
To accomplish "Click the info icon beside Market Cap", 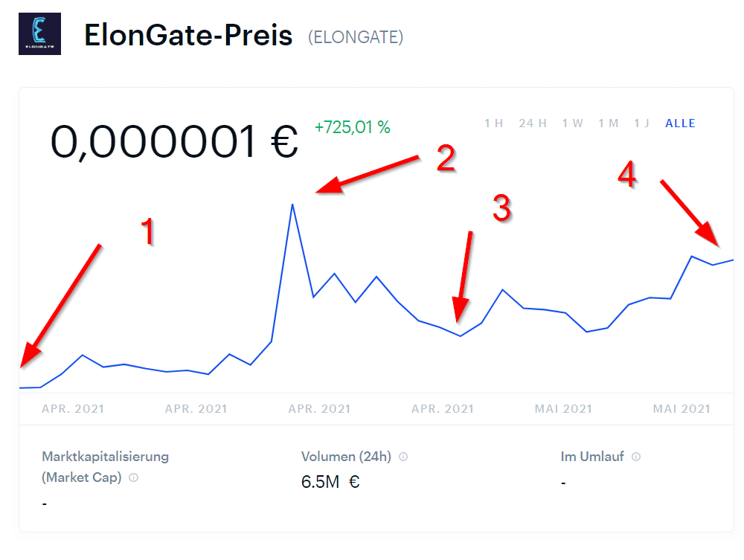I will 133,478.
